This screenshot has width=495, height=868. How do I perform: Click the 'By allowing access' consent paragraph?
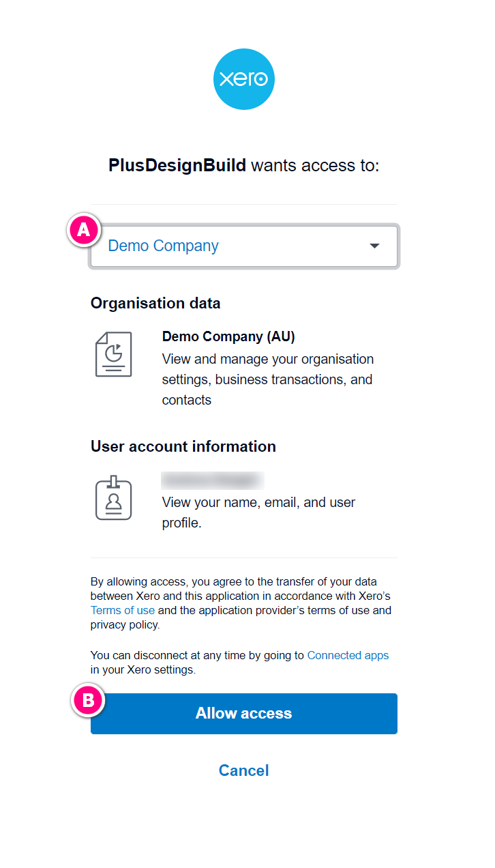pyautogui.click(x=241, y=602)
